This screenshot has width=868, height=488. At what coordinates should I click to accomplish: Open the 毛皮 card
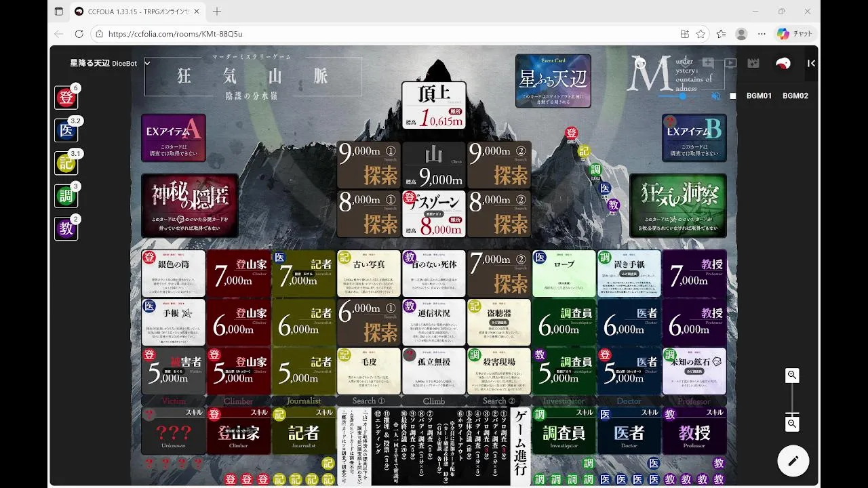(x=369, y=371)
